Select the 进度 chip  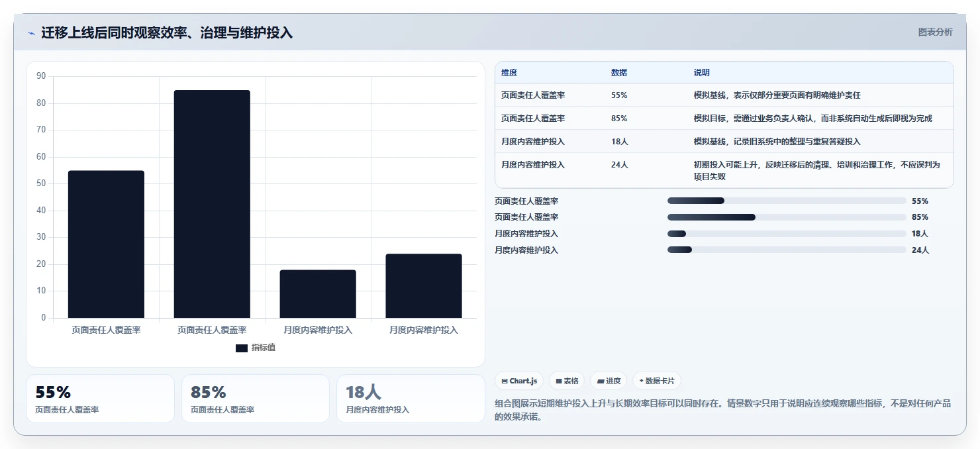609,381
